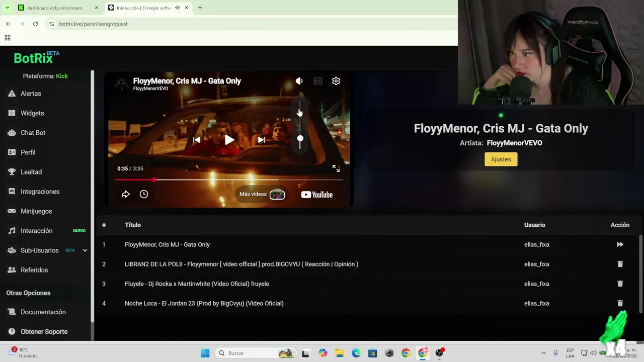Open Ajustes yellow button
644x362 pixels.
pyautogui.click(x=501, y=159)
